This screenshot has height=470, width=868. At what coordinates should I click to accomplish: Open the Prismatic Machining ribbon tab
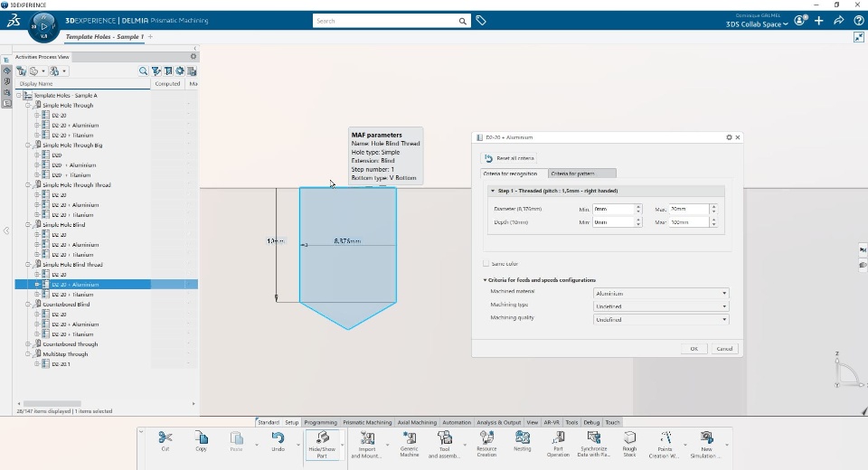(367, 422)
